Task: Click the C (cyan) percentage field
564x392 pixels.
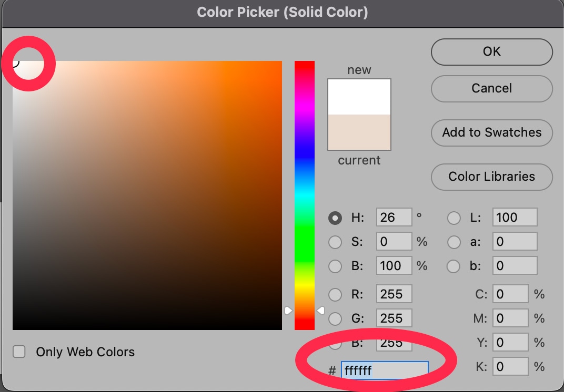Action: pos(510,294)
